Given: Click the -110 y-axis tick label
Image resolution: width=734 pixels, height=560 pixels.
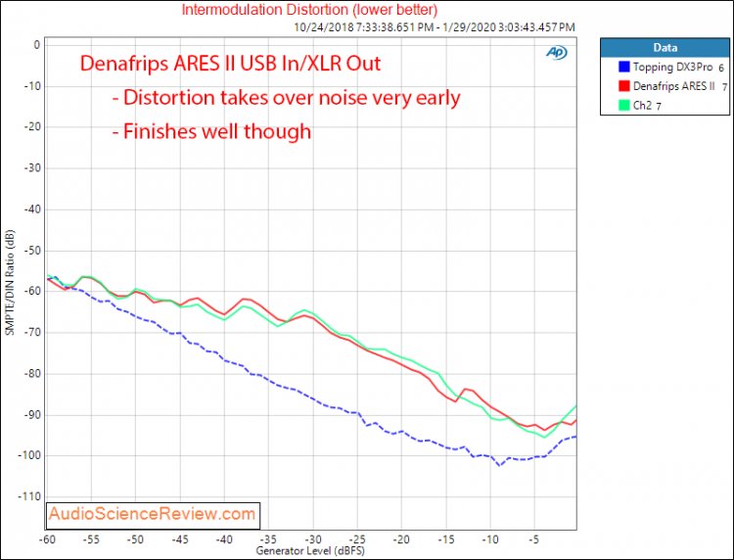Looking at the screenshot, I should 29,496.
